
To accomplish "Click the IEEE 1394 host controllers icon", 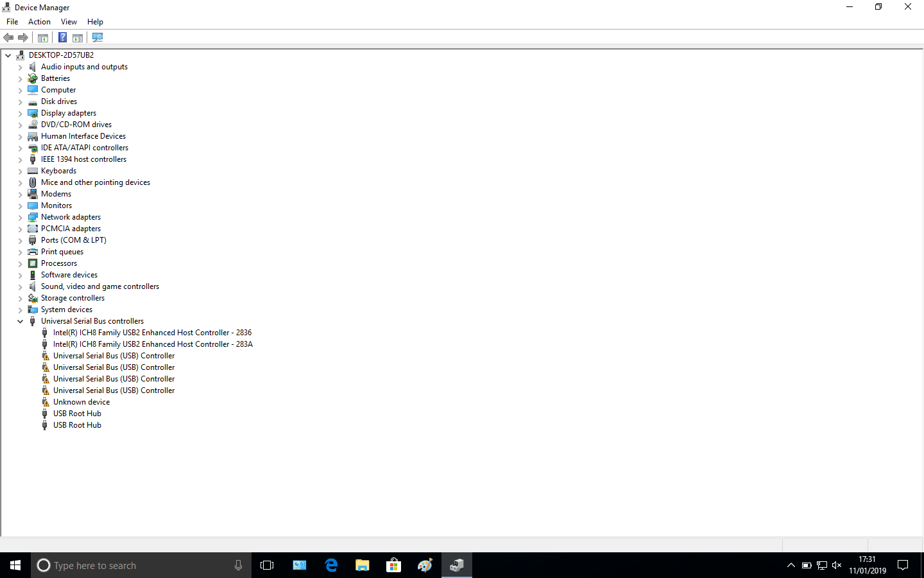I will 33,159.
